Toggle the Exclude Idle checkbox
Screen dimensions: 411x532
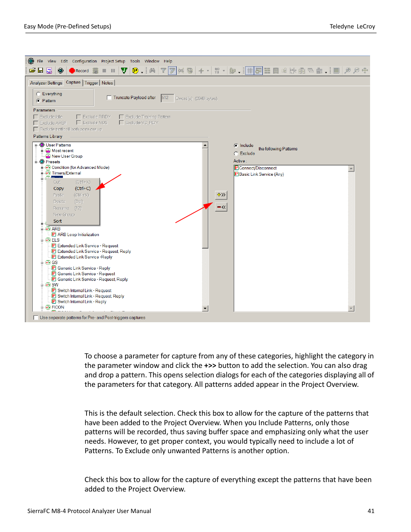tap(36, 117)
